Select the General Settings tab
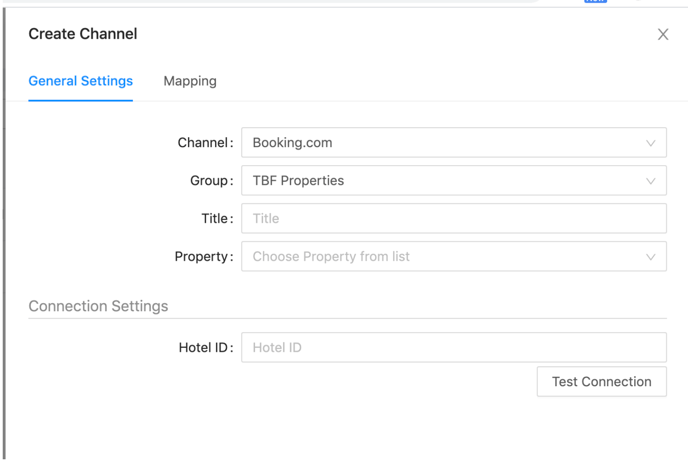Viewport: 688px width, 462px height. click(80, 81)
